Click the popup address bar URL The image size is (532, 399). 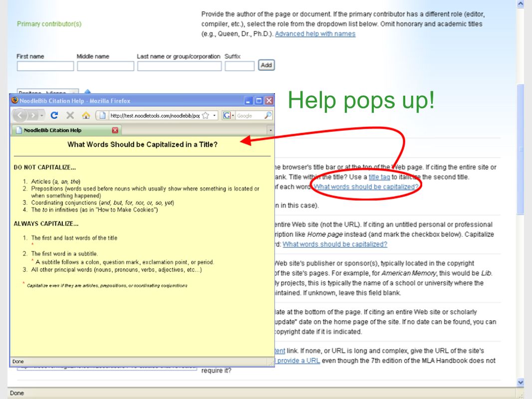click(x=155, y=116)
